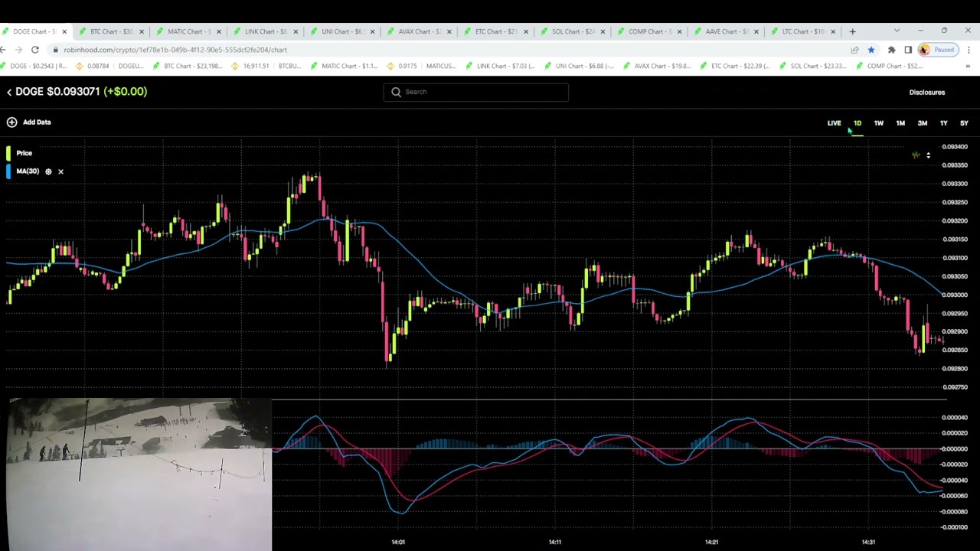Open ETC Chart - $22.39 bookmark
Viewport: 980px width, 551px height.
(x=735, y=67)
